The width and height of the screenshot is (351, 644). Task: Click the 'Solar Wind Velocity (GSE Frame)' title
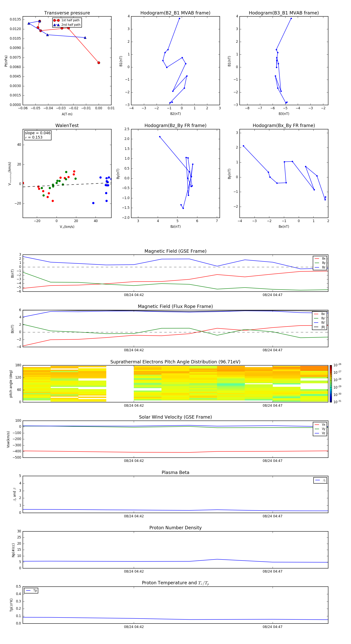[x=175, y=417]
